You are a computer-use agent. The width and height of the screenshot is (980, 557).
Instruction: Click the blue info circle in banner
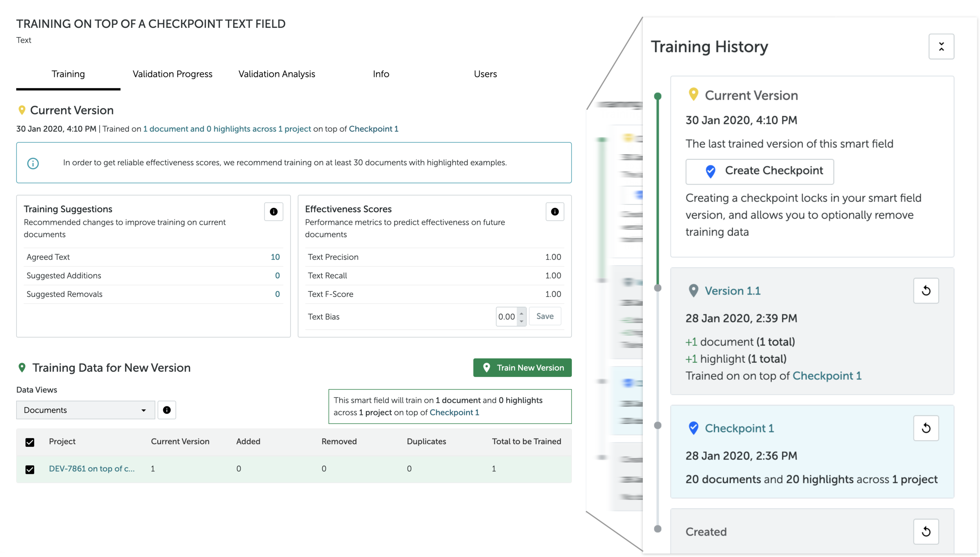[x=33, y=163]
